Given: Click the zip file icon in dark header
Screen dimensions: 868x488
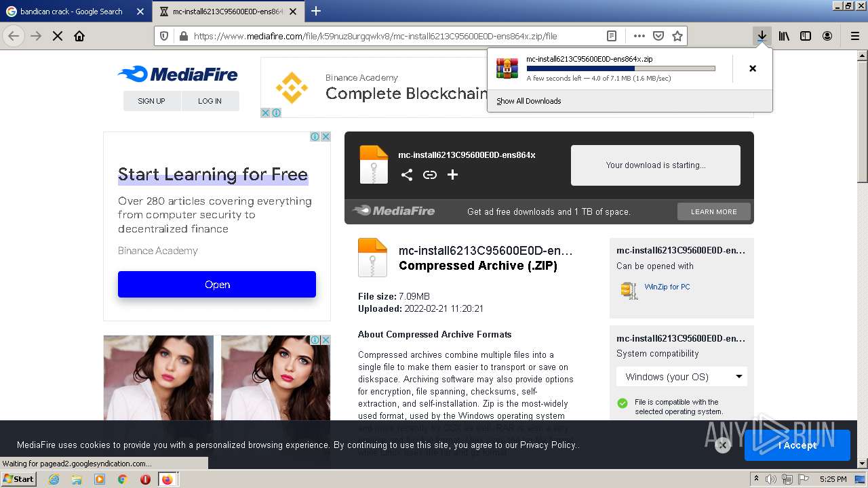Looking at the screenshot, I should tap(374, 165).
